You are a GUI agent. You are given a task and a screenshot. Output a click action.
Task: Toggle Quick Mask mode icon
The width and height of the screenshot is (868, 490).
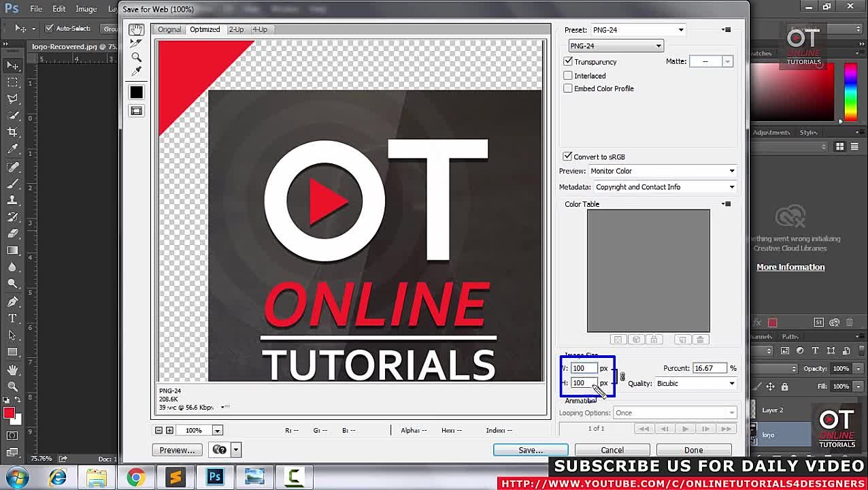click(13, 436)
